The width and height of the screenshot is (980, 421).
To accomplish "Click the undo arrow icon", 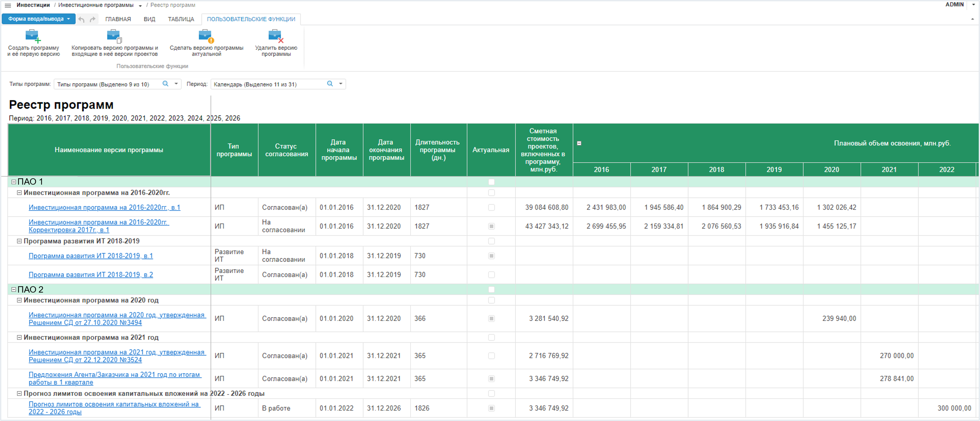I will pos(81,19).
